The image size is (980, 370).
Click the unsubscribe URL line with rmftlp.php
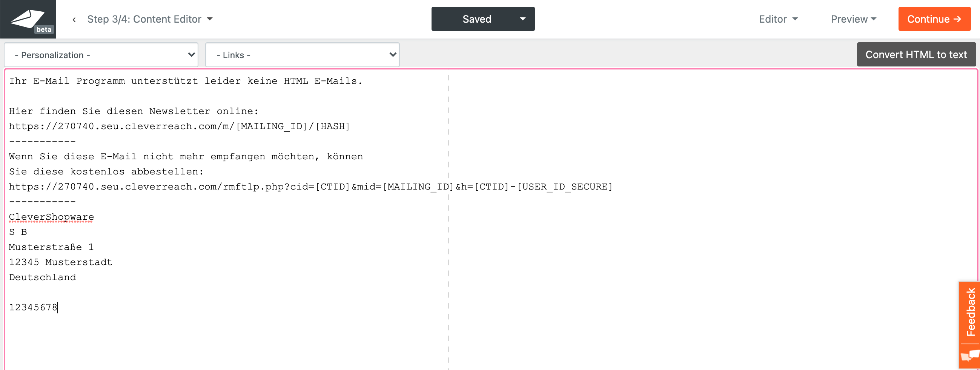click(x=310, y=187)
